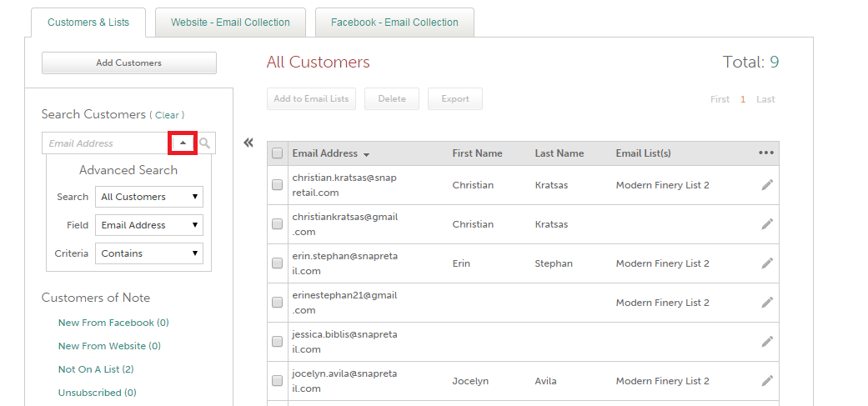Click pencil icon for christiankratsas@gmail.com row
The image size is (868, 406).
(x=767, y=224)
